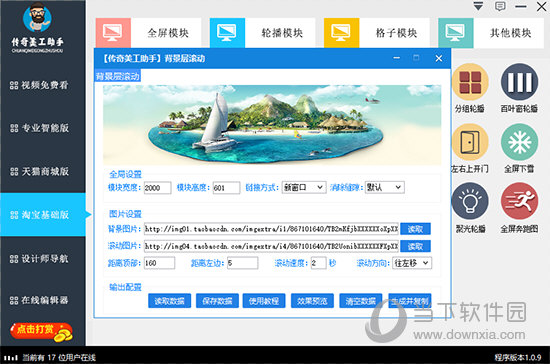Screen dimensions: 550x364
Task: Switch to the 全屏模块 tab
Action: click(166, 33)
